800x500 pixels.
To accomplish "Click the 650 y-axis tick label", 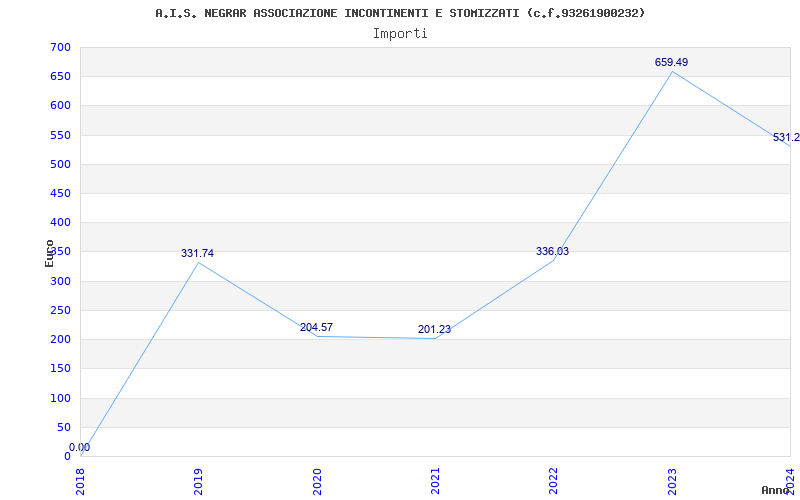I will [x=60, y=77].
